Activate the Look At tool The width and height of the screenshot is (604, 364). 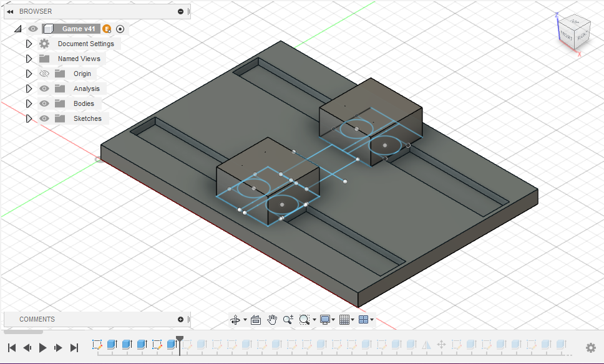[256, 319]
